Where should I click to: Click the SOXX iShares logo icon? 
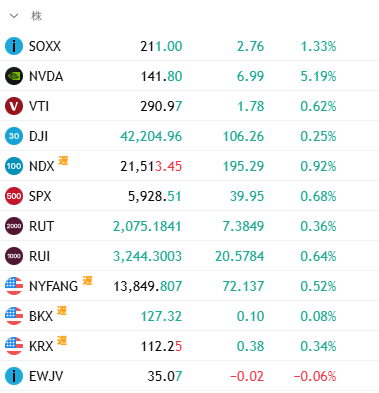[14, 46]
